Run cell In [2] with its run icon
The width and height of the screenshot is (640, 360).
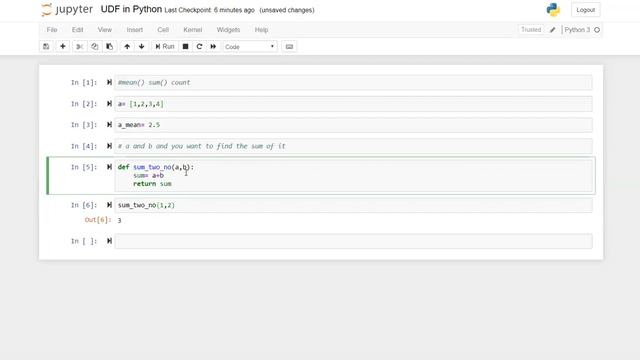[109, 104]
